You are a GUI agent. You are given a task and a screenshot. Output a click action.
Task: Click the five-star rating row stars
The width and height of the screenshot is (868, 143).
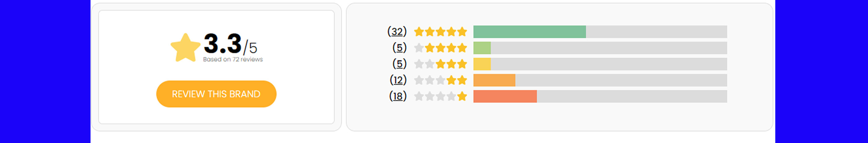pos(440,32)
